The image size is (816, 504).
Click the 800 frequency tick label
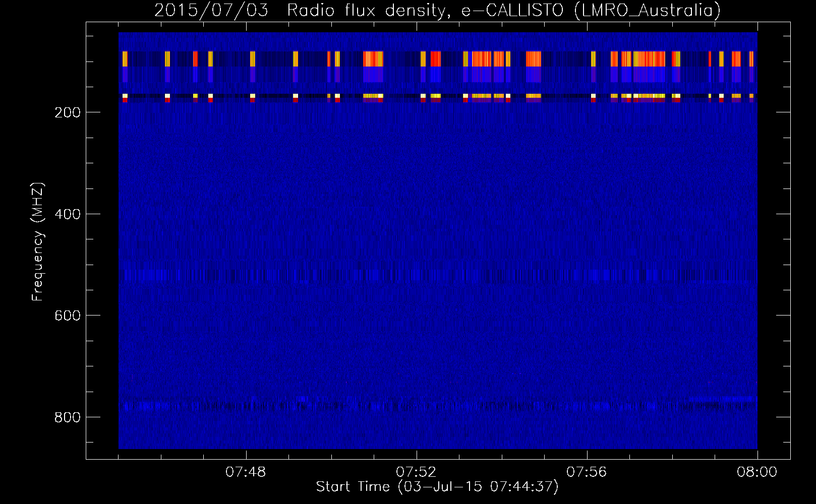tap(68, 417)
